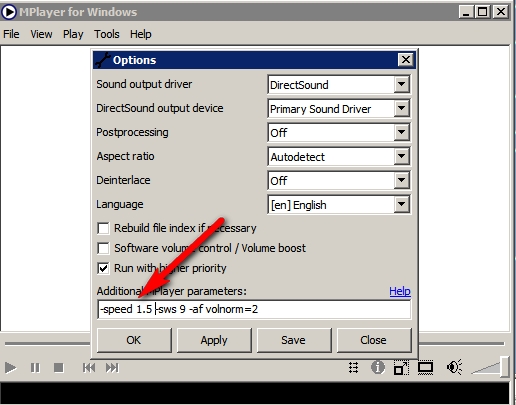Expand the Deinterlace dropdown

point(402,181)
